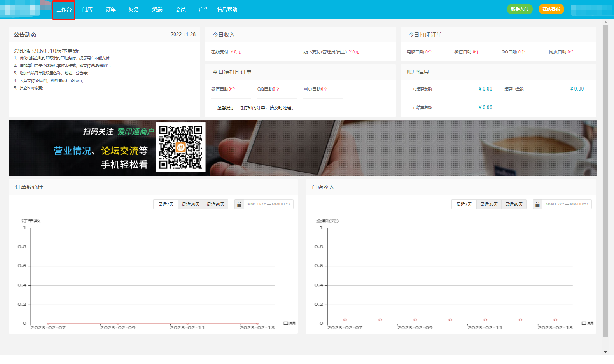Click 电脑自助 0个 print order
Viewport: 614px width, 364px height.
tap(420, 52)
